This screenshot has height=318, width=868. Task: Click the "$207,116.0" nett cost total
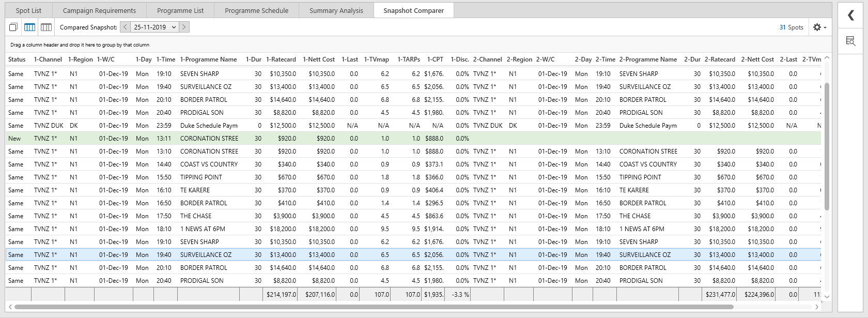click(320, 295)
